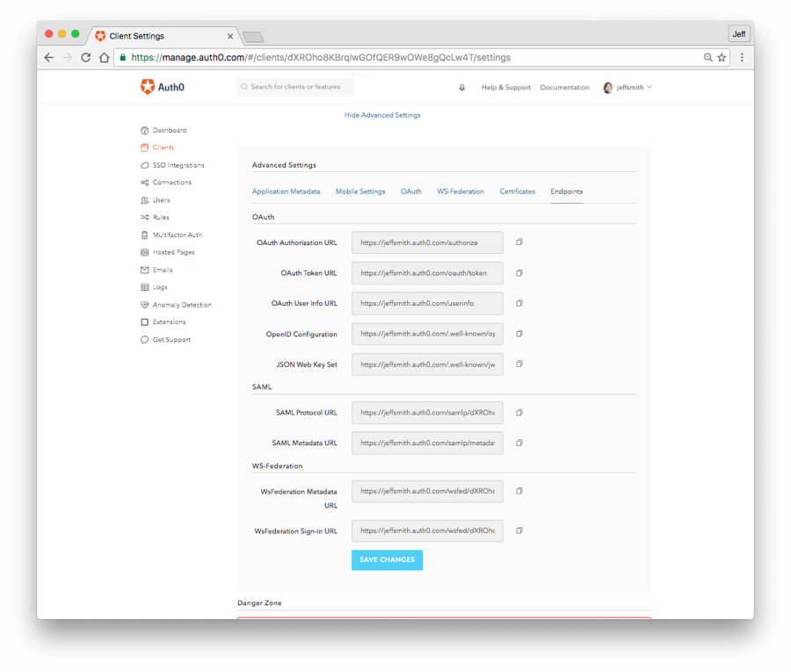The width and height of the screenshot is (791, 672).
Task: Open the Documentation link
Action: [564, 87]
